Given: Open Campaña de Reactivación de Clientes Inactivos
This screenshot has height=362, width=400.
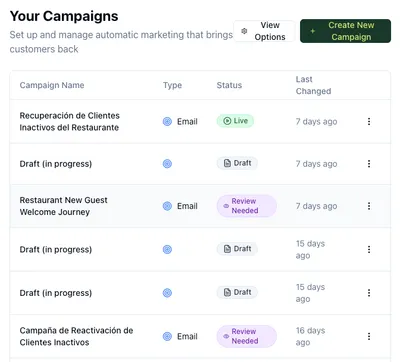Looking at the screenshot, I should [76, 336].
